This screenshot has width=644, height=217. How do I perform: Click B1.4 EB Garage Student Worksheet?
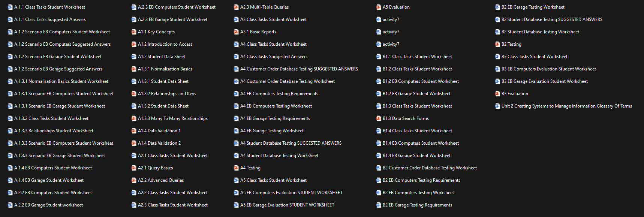click(416, 156)
